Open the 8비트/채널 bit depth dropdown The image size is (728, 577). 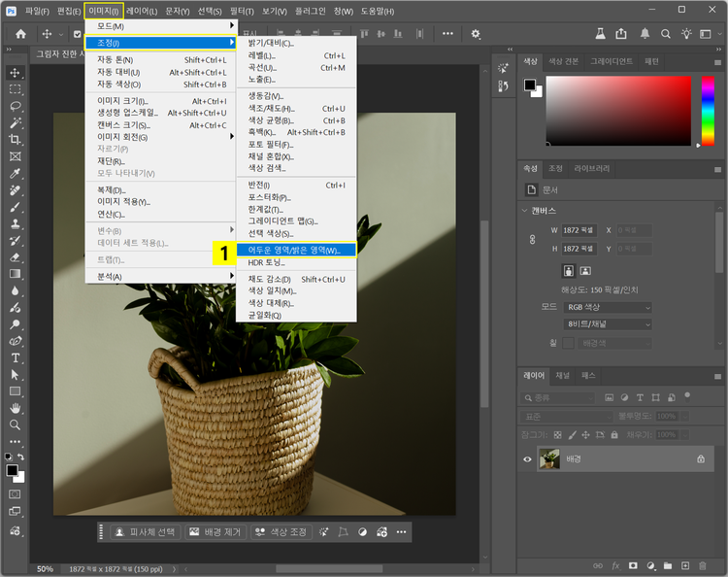tap(609, 323)
